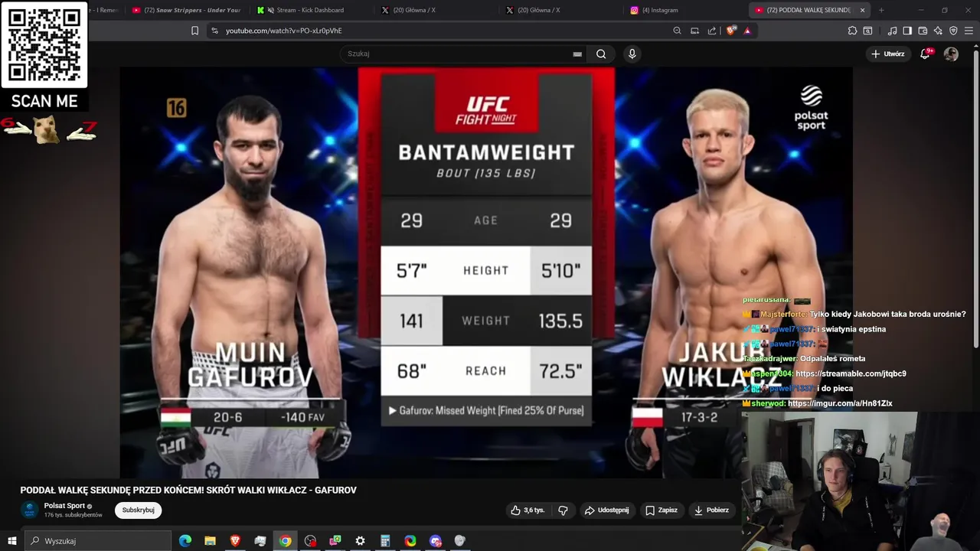The width and height of the screenshot is (980, 551).
Task: Open Brave Rewards triangle icon
Action: [x=747, y=31]
